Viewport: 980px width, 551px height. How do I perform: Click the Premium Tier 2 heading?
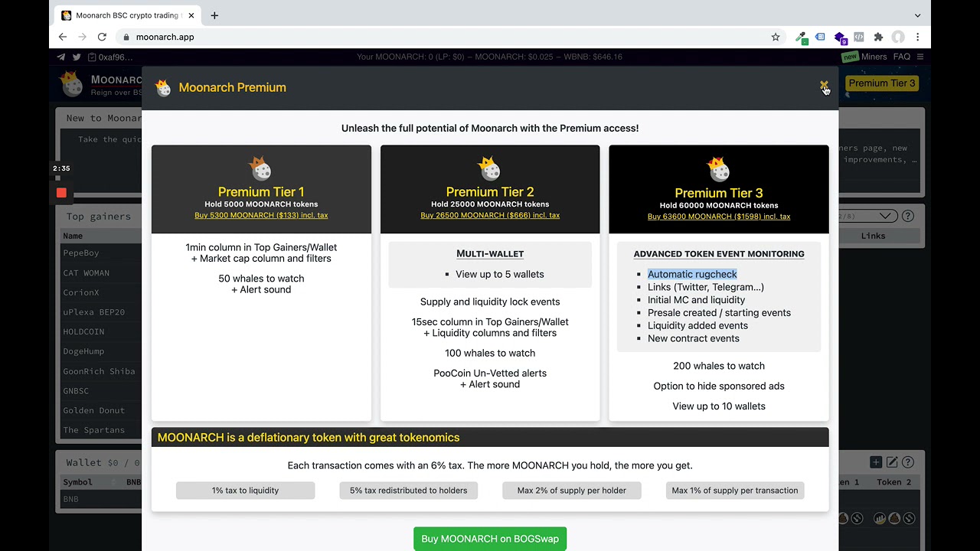(x=490, y=192)
